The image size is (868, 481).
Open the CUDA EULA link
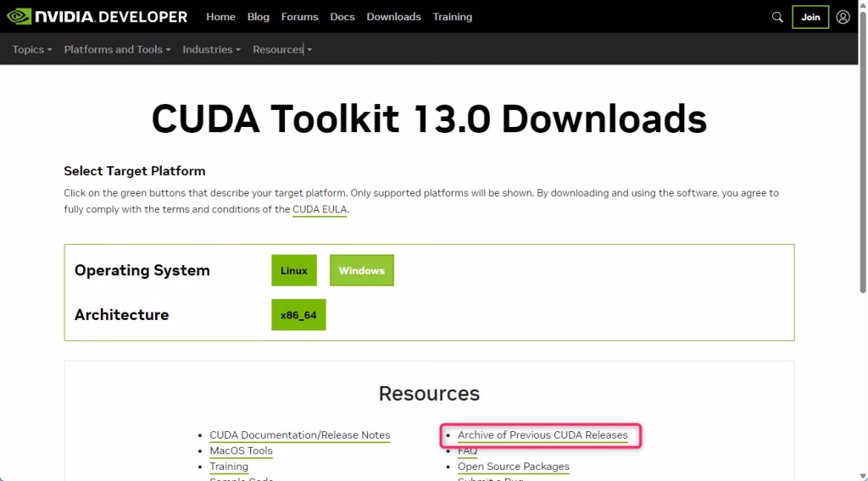point(320,209)
